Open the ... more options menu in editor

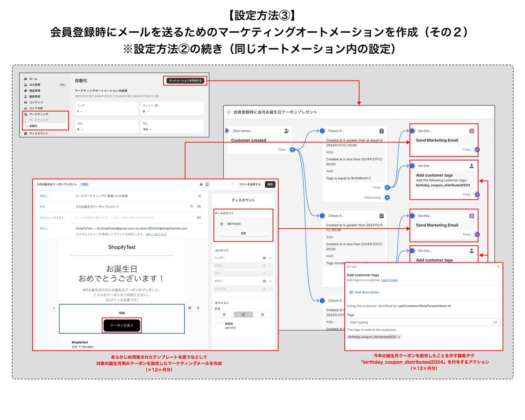coord(232,184)
